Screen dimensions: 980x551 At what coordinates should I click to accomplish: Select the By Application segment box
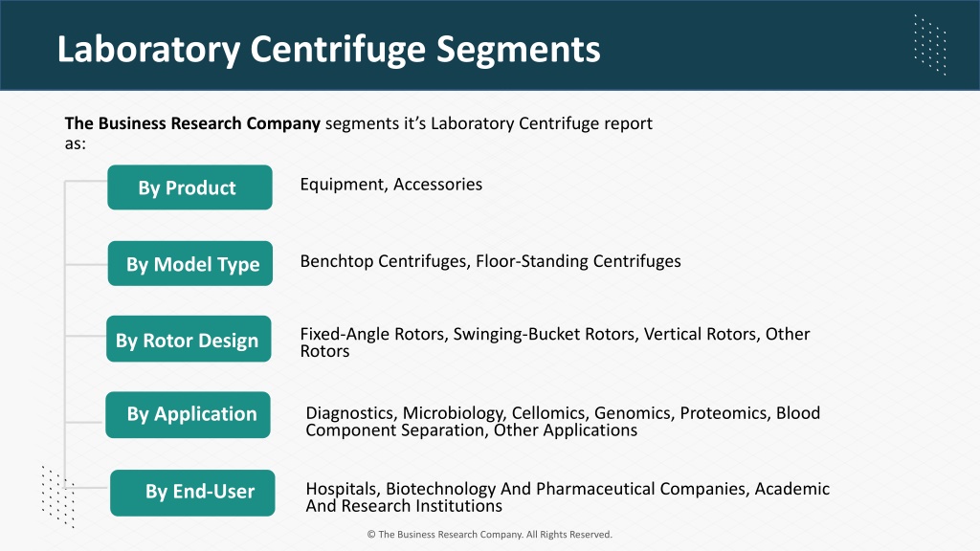[x=189, y=415]
